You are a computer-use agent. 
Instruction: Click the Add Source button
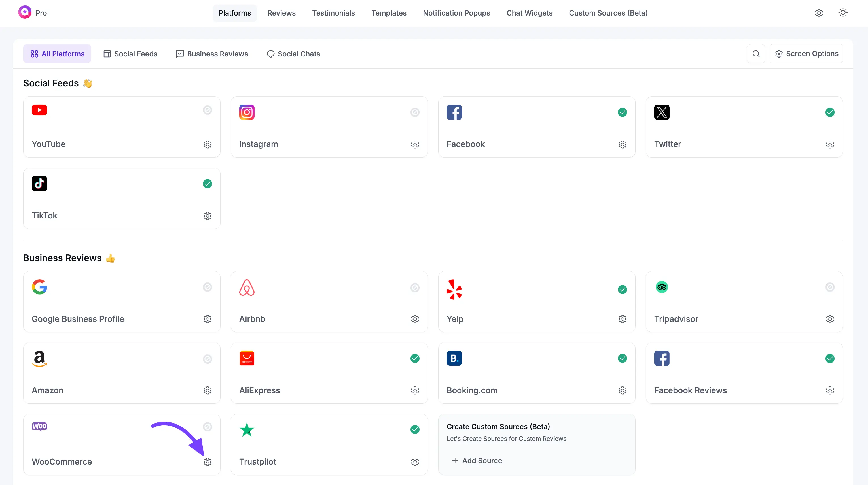click(x=477, y=460)
